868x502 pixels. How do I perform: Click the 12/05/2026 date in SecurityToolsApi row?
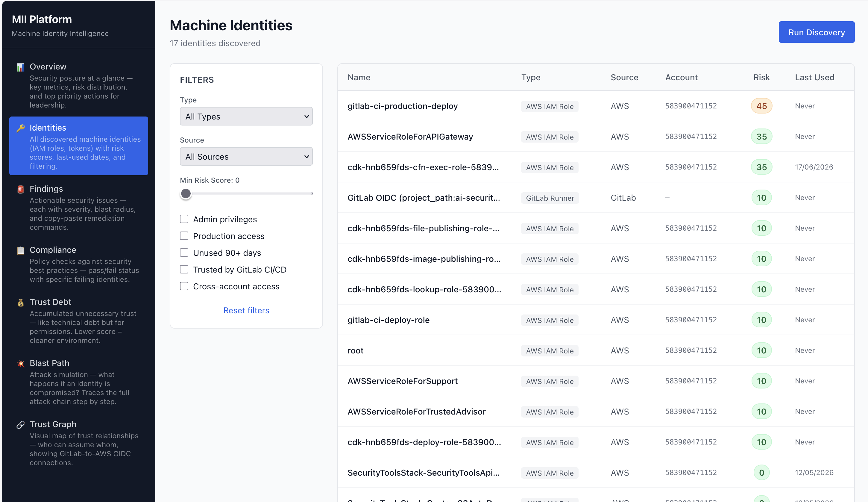[x=814, y=472]
